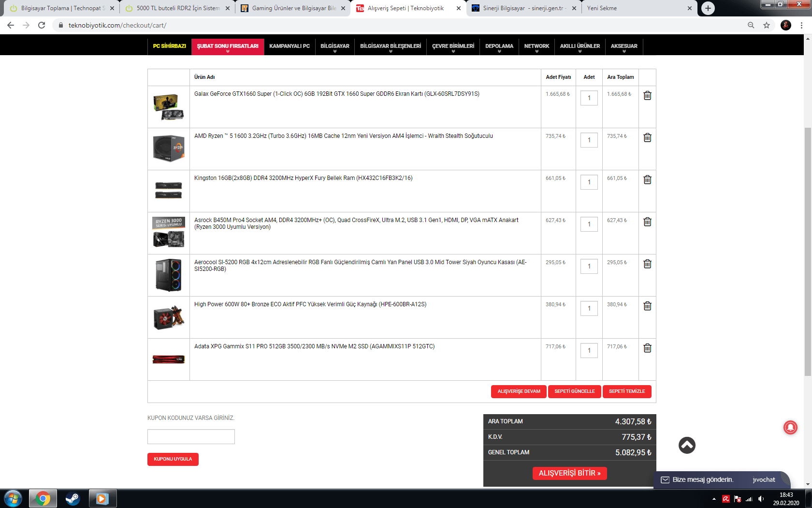
Task: Open the browser zoom magnifier icon
Action: [x=751, y=25]
